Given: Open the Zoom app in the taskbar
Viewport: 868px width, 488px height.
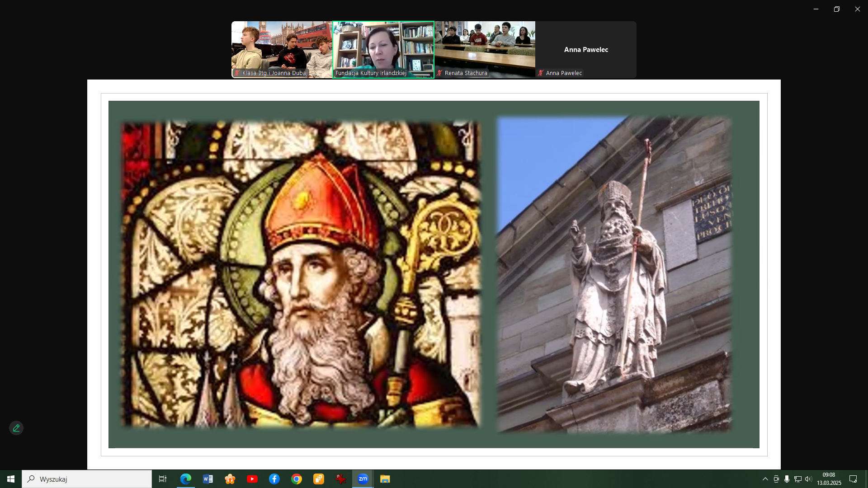Looking at the screenshot, I should 363,479.
